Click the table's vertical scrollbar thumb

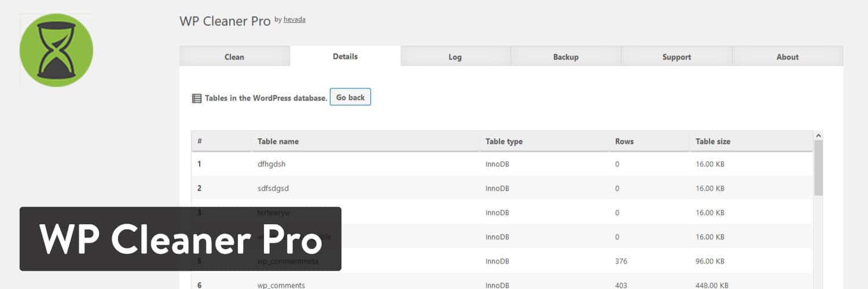(818, 168)
